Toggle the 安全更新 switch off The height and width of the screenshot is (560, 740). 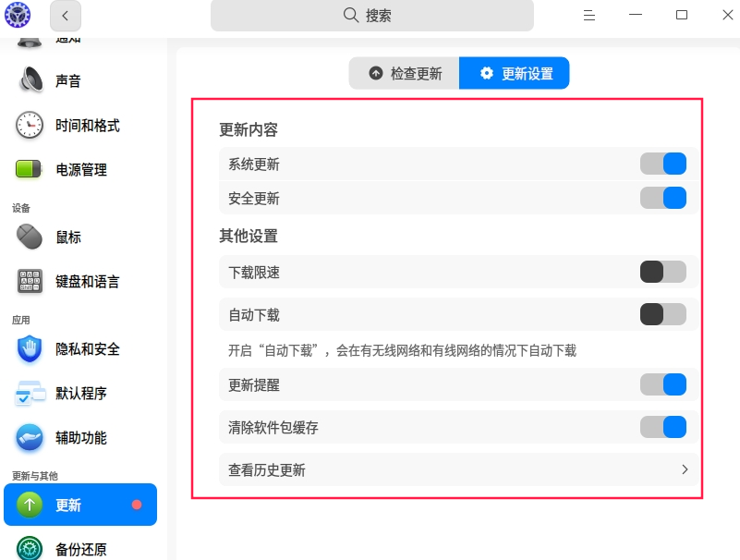pos(663,198)
